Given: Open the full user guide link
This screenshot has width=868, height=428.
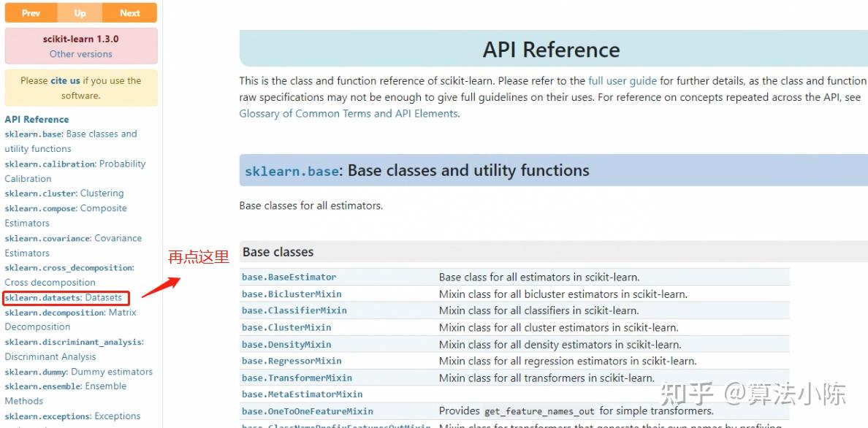Looking at the screenshot, I should pos(623,81).
